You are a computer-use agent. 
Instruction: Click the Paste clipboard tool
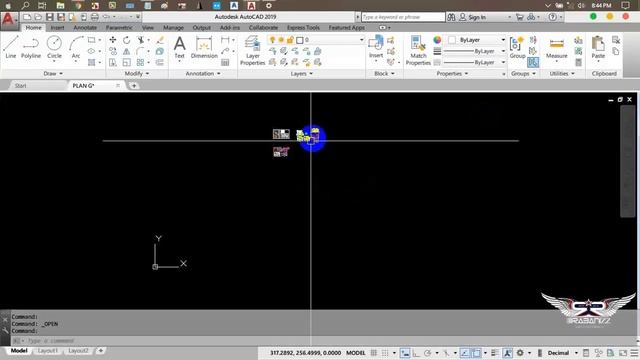(x=598, y=47)
